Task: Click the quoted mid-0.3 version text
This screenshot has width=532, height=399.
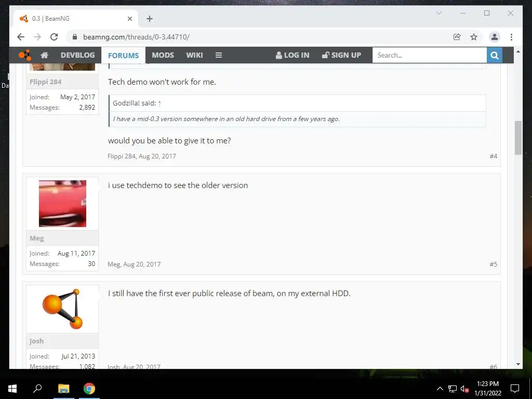Action: [227, 119]
